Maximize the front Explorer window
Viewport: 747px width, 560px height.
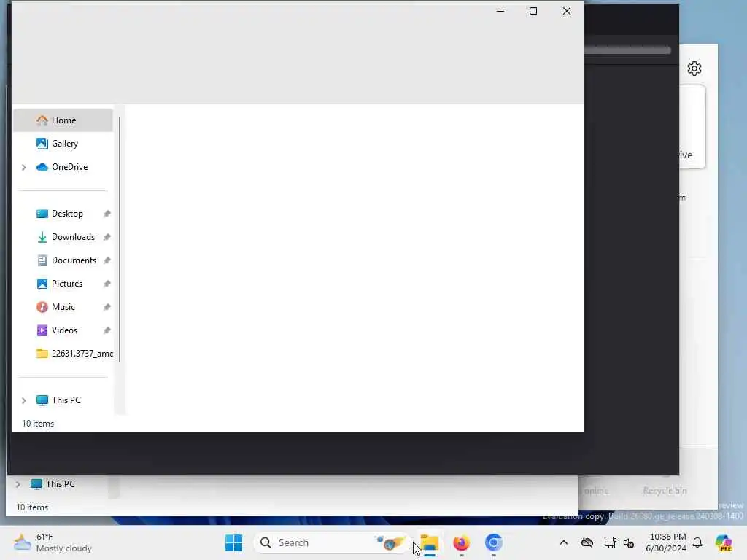click(x=533, y=11)
